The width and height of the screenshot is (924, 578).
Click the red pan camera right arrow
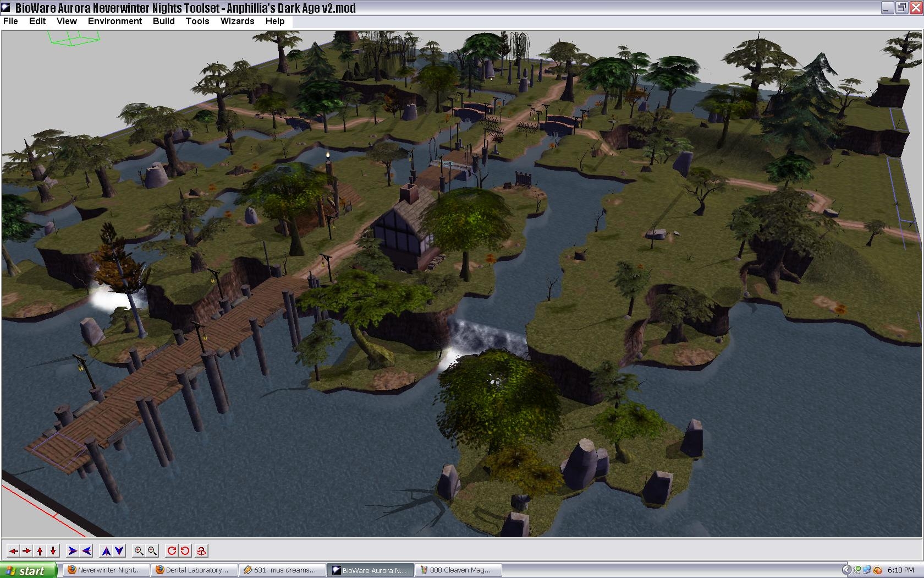26,550
